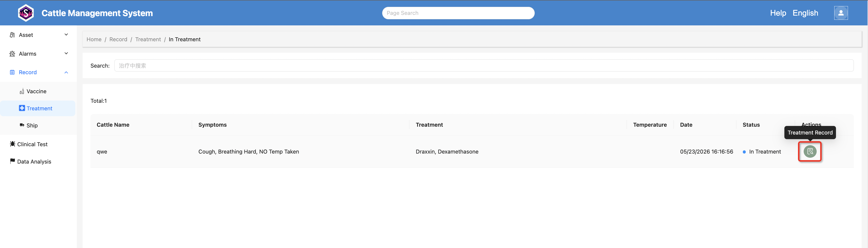Click the Data Analysis flag icon
Image resolution: width=868 pixels, height=248 pixels.
[x=12, y=161]
